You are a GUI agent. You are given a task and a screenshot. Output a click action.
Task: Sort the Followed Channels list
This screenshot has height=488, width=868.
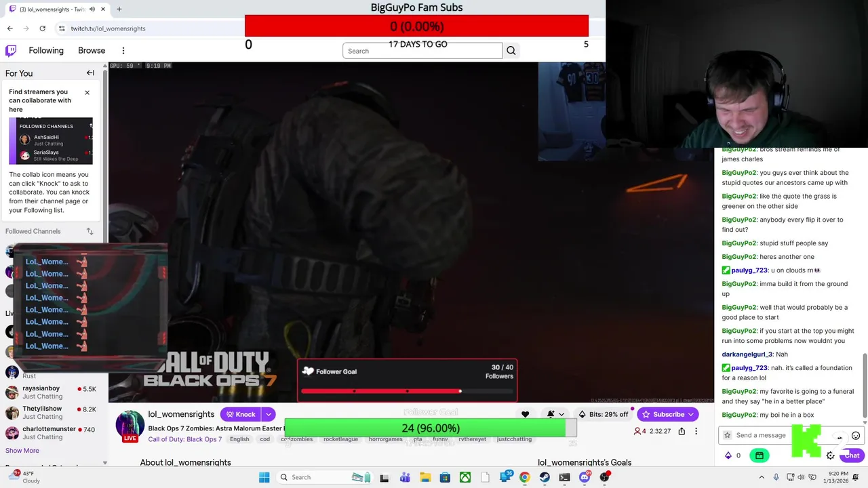click(x=90, y=231)
